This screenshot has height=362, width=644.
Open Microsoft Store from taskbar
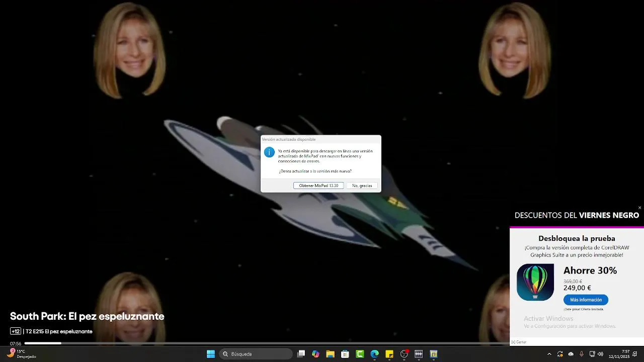tap(345, 354)
